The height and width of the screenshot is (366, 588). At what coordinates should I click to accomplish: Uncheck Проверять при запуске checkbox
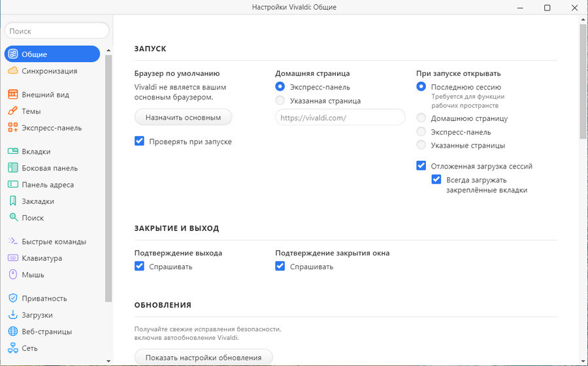(139, 141)
